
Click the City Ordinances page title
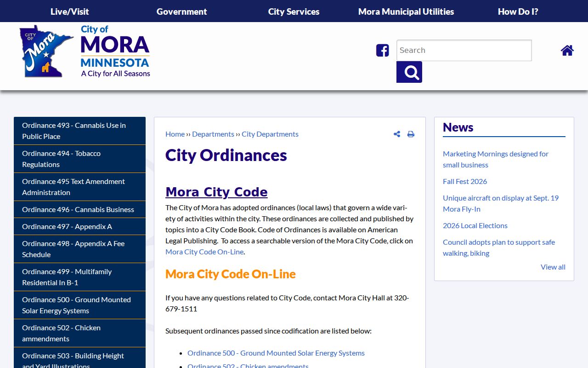226,155
